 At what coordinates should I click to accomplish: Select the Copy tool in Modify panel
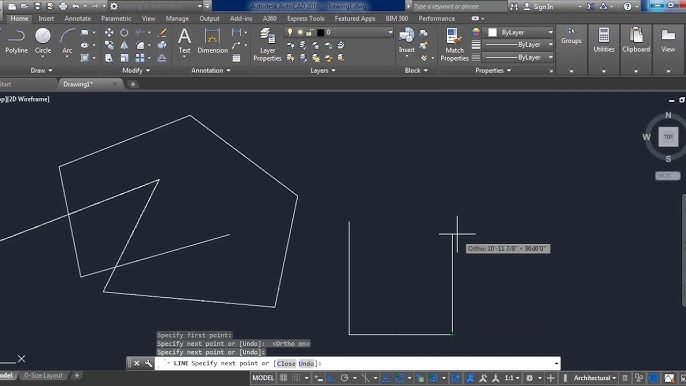click(x=109, y=45)
